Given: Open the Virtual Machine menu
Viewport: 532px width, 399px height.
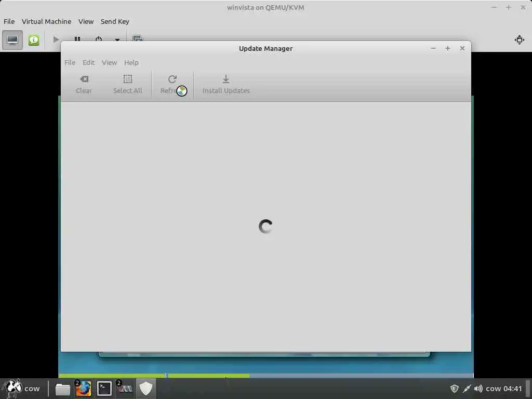Looking at the screenshot, I should tap(46, 21).
